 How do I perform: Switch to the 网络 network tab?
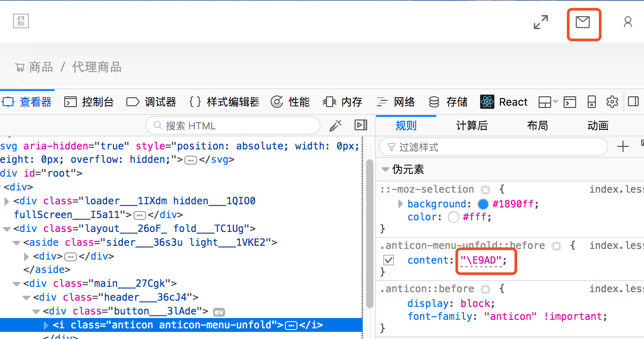396,102
